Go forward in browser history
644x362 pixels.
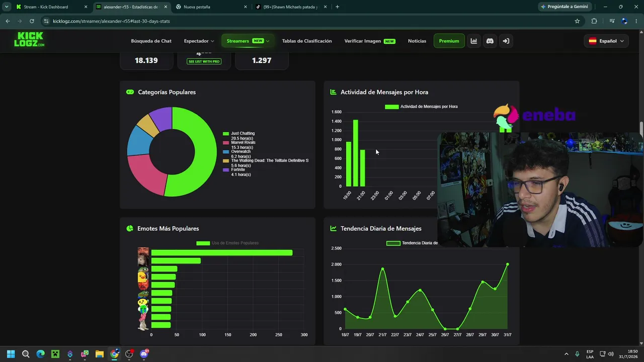20,21
